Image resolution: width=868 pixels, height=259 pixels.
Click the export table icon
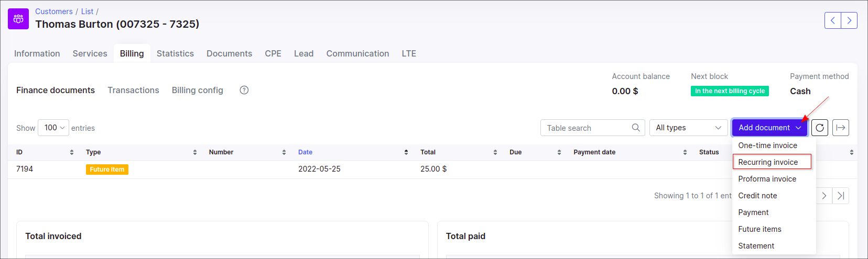click(841, 128)
